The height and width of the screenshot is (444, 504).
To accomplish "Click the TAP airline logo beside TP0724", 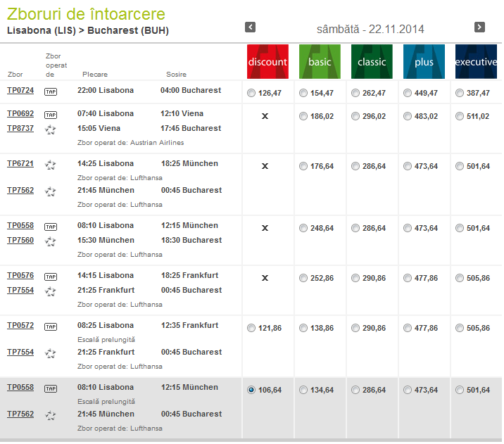I will (51, 91).
